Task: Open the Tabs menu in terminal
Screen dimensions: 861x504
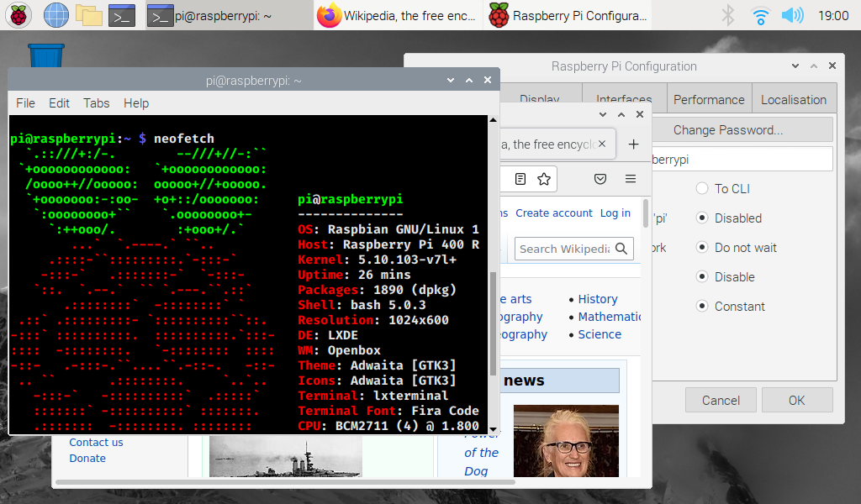Action: coord(96,103)
